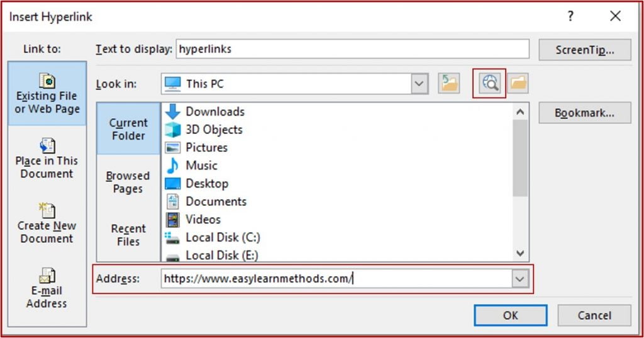
Task: Select E-mail Address link type
Action: (47, 289)
